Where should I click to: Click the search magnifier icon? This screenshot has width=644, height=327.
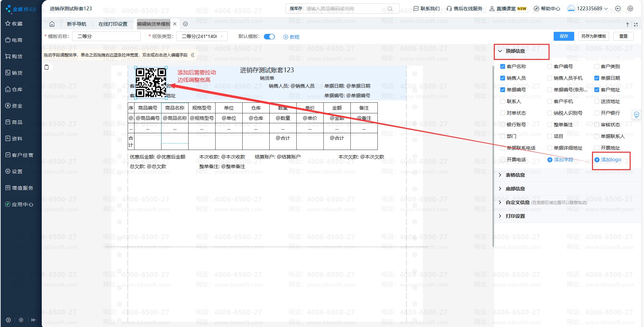pyautogui.click(x=390, y=9)
